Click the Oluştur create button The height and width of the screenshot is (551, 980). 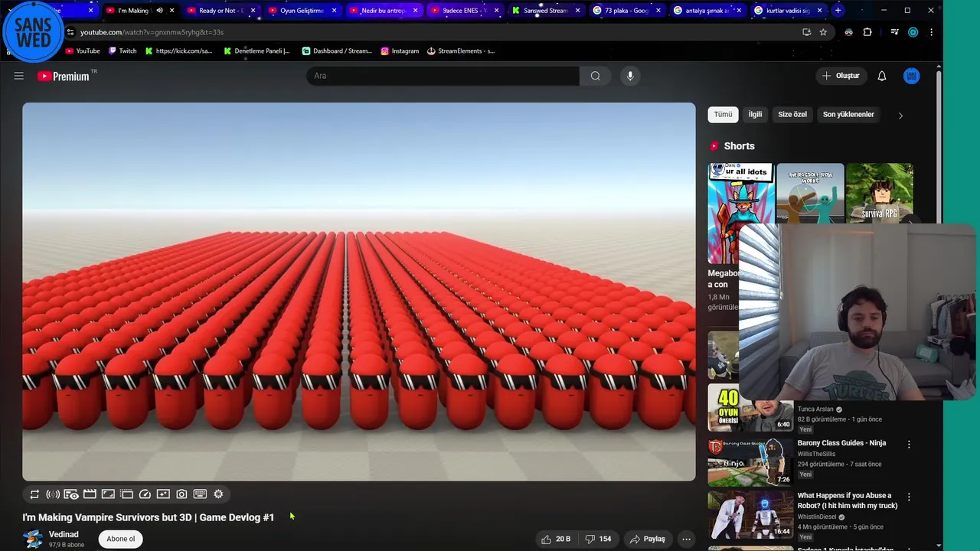pyautogui.click(x=841, y=76)
